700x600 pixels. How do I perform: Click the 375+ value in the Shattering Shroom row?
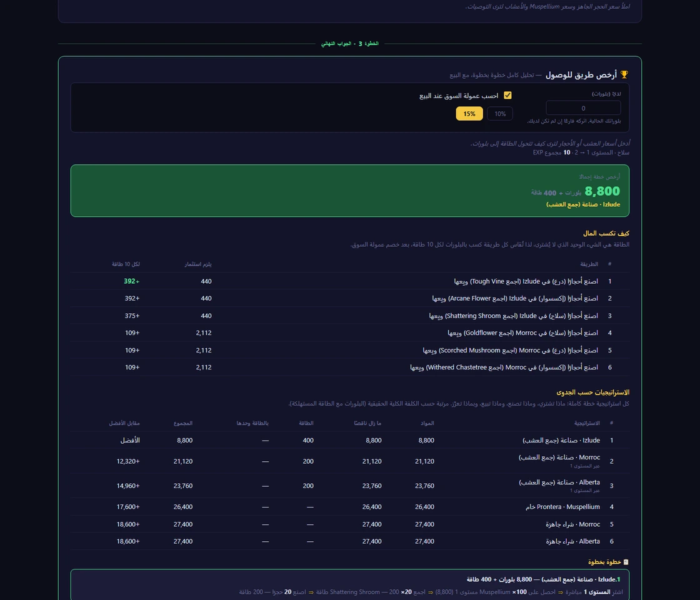132,316
